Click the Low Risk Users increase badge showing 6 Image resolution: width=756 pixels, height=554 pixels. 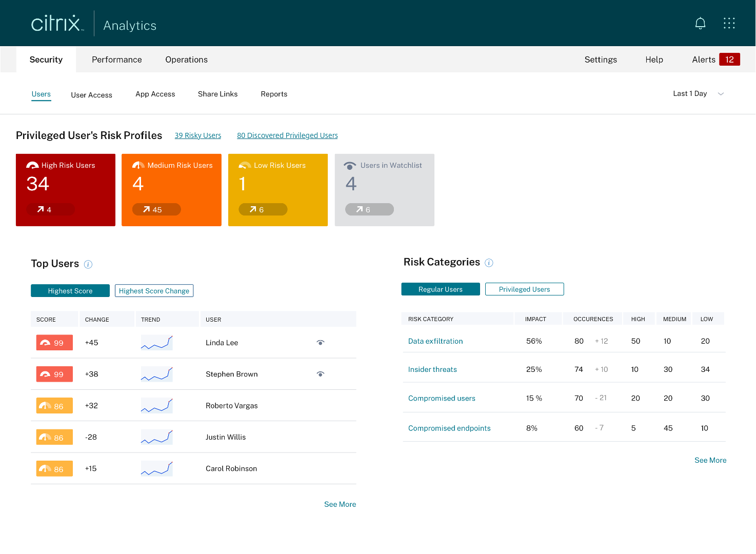[x=263, y=209]
